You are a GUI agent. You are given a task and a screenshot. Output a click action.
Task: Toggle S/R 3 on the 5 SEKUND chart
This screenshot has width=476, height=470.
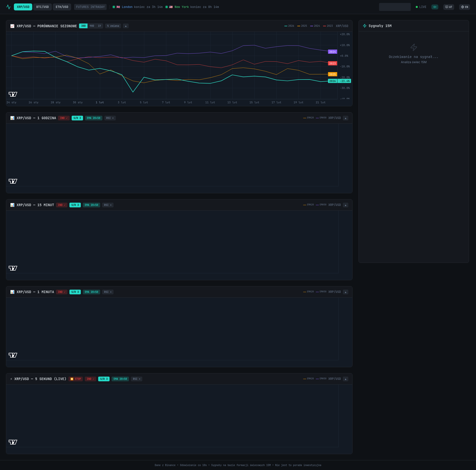click(104, 379)
